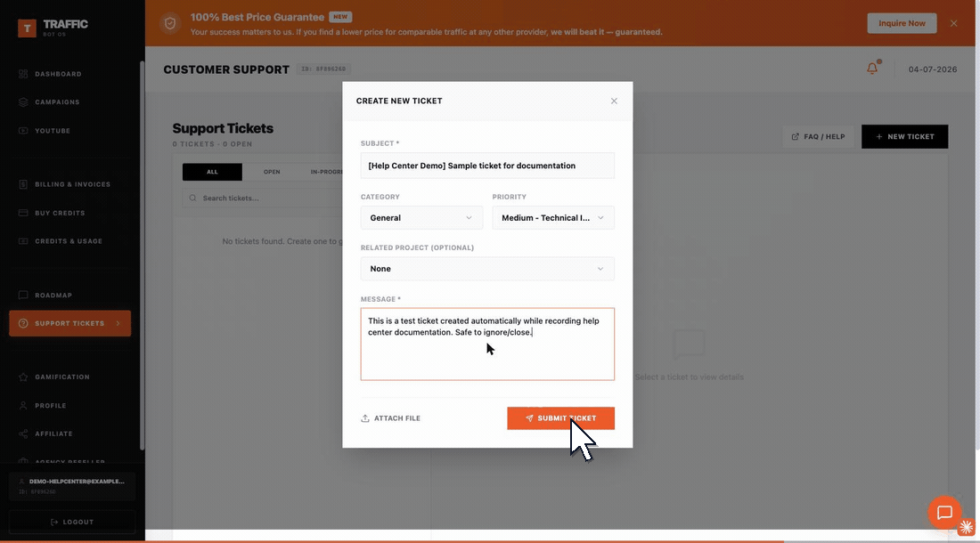Image resolution: width=980 pixels, height=543 pixels.
Task: Select the In-Progress tickets tab
Action: click(x=325, y=172)
